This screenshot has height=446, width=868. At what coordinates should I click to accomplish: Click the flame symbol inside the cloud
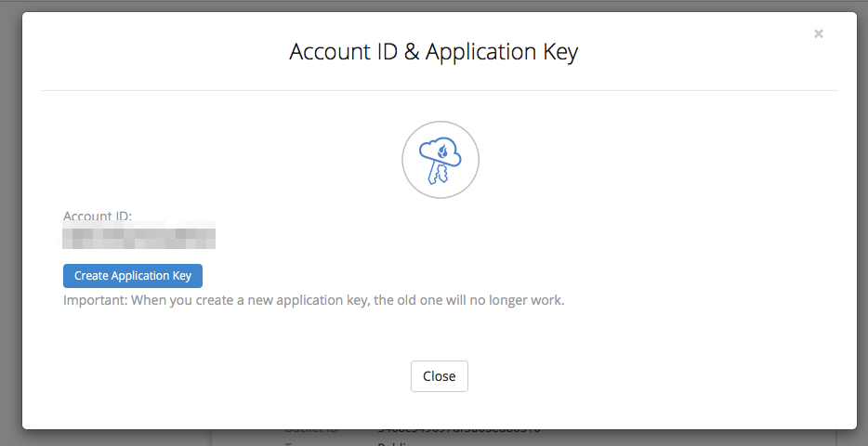443,151
